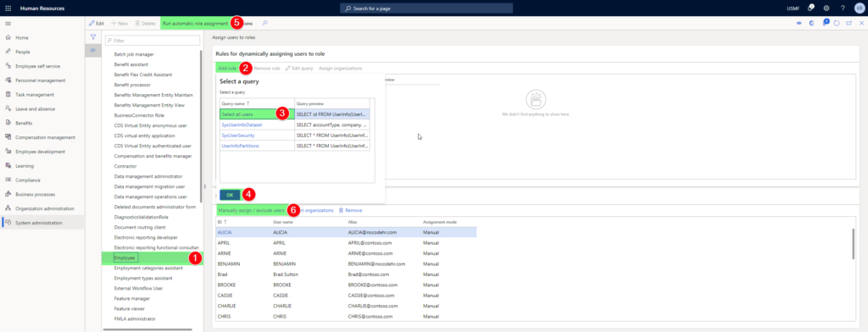Click the New button in action pane

point(119,23)
